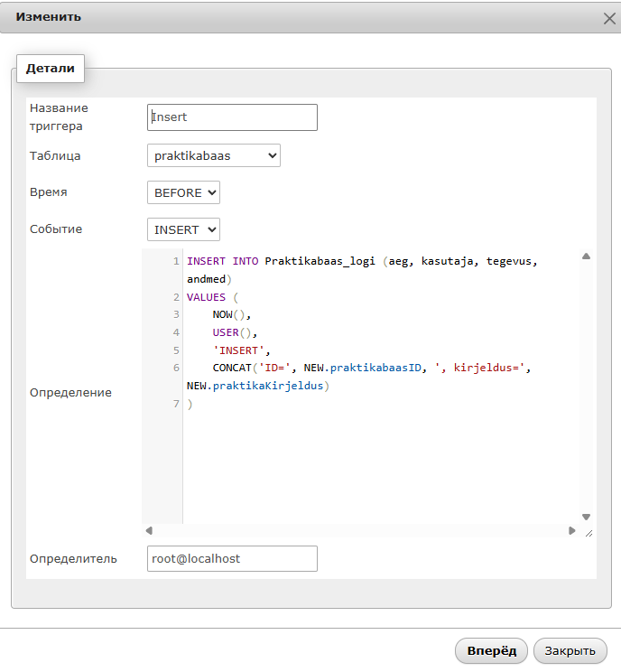
Task: Focus the Название триггера input field
Action: tap(232, 117)
